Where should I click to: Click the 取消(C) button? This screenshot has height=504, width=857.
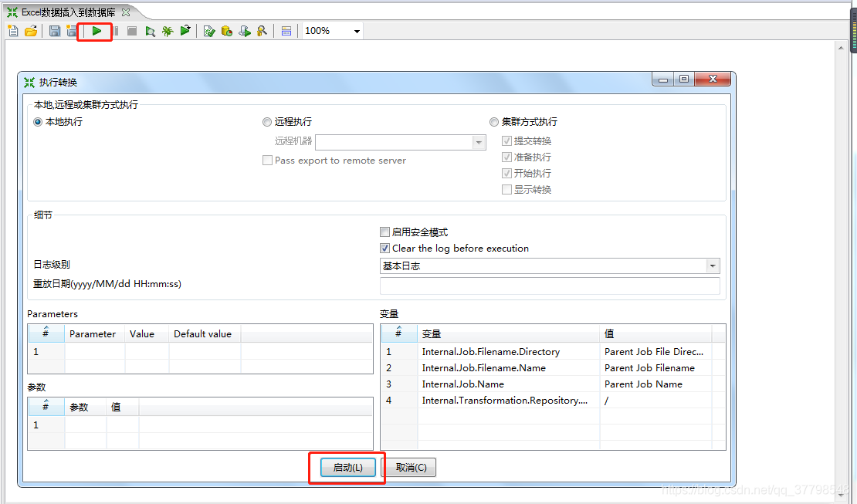tap(411, 468)
